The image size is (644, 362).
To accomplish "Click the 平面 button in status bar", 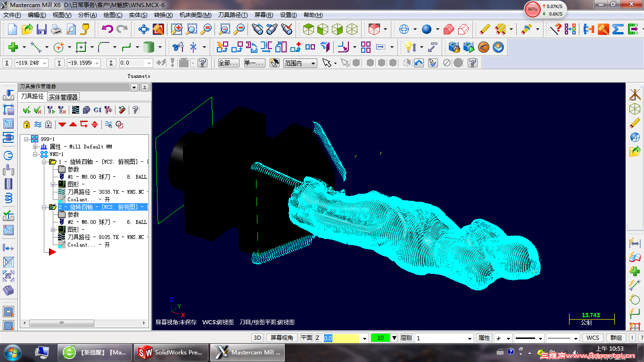I will 306,338.
